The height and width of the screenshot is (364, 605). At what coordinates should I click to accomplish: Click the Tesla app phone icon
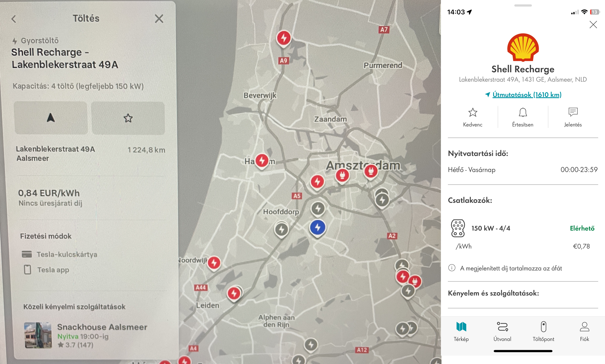[27, 270]
